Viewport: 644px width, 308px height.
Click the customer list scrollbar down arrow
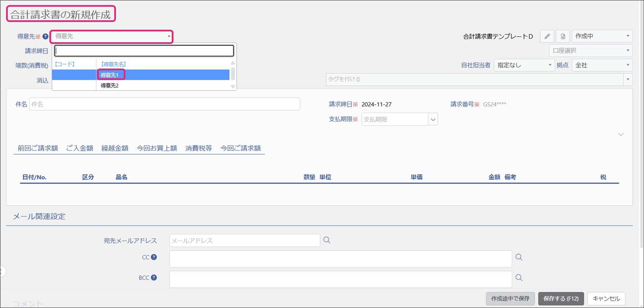[x=233, y=87]
